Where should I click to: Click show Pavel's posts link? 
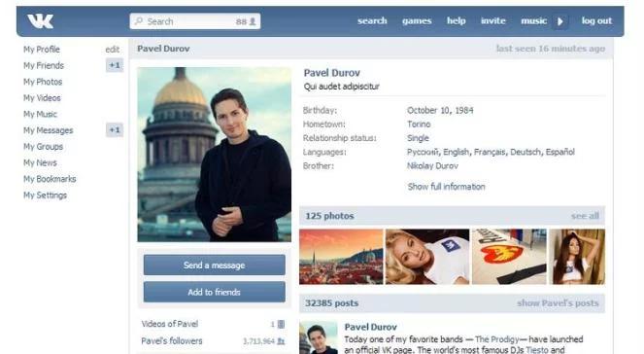coord(558,303)
